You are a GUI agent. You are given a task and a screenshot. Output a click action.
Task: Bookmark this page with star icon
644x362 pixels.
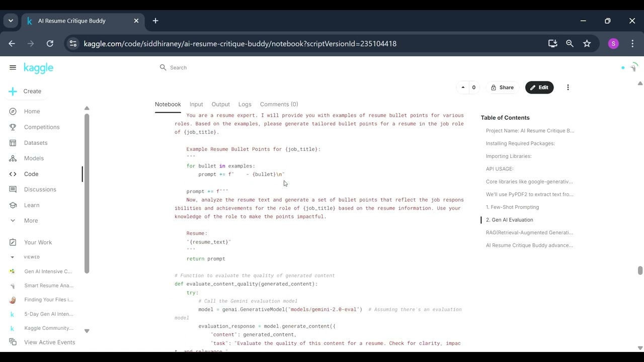587,44
